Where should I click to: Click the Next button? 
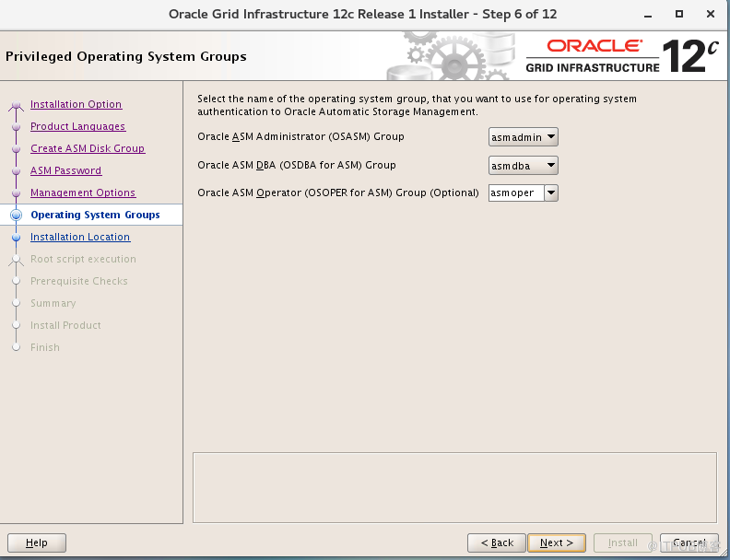click(x=557, y=542)
